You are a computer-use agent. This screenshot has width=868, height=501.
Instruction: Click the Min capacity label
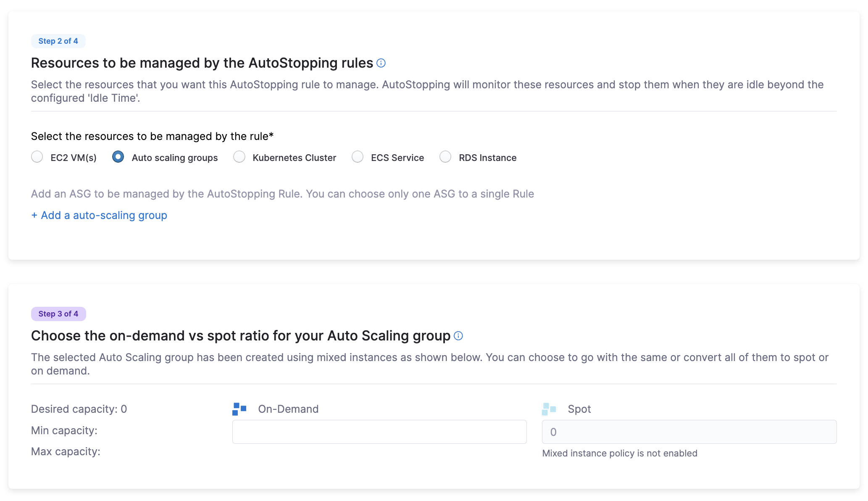click(x=64, y=430)
